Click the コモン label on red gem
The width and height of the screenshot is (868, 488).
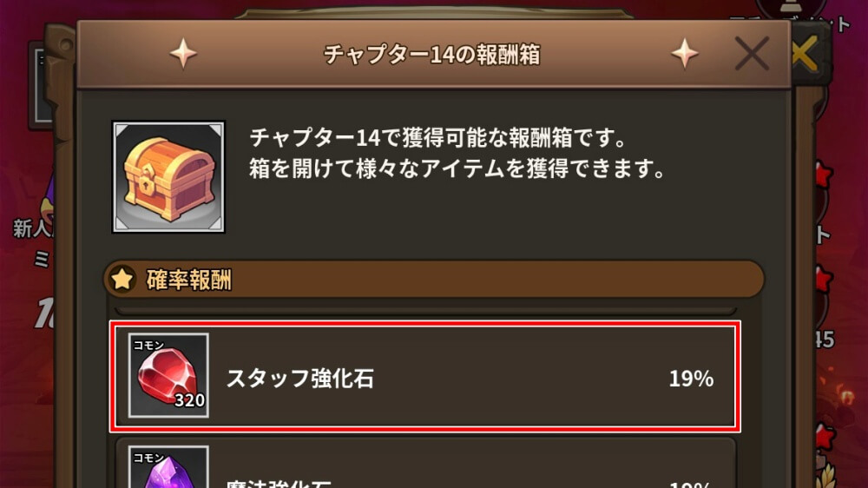(148, 345)
